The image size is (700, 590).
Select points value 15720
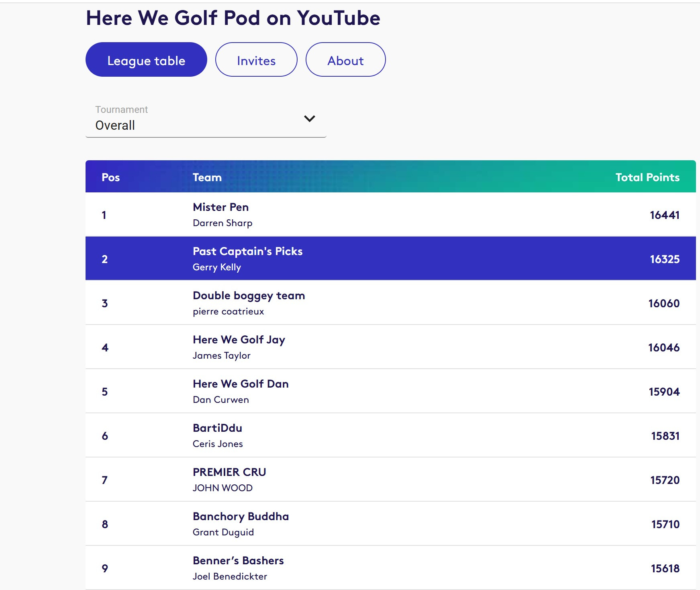pos(665,480)
